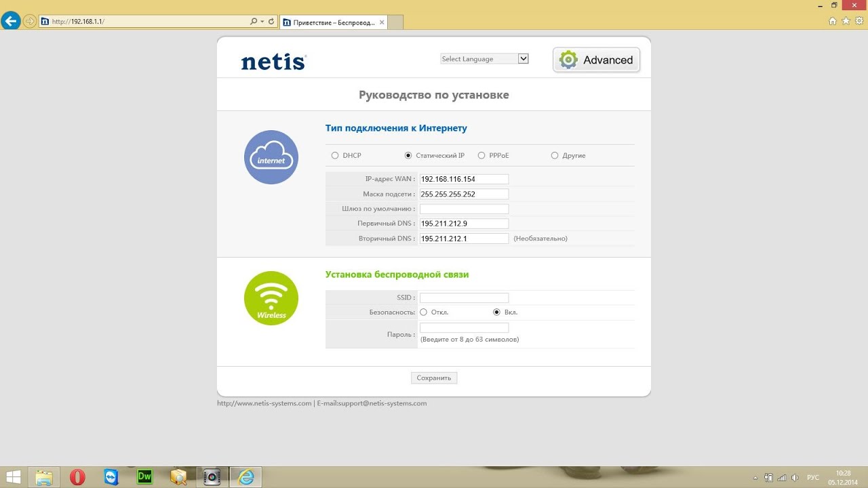
Task: Click the (Необязательно) note text
Action: [x=540, y=239]
